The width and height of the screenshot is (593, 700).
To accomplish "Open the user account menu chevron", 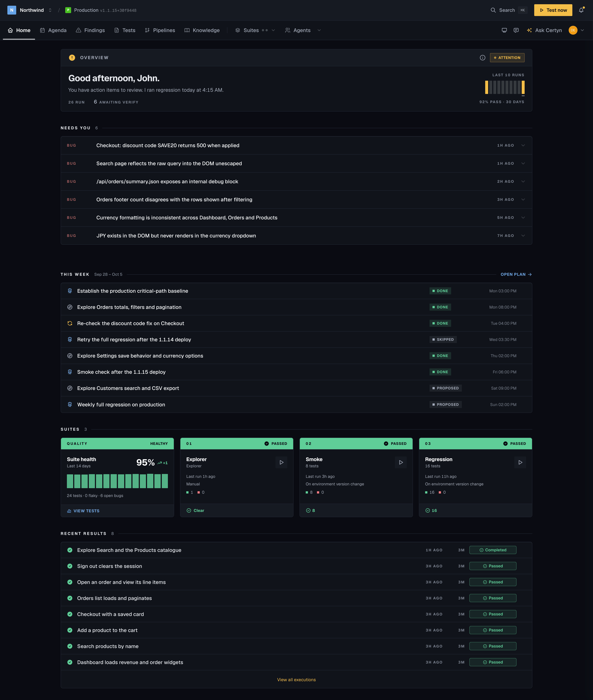I will pyautogui.click(x=582, y=30).
